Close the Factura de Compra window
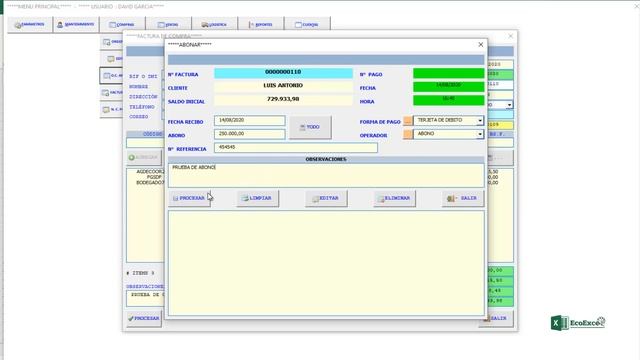Viewport: 640px width, 360px height. 510,36
